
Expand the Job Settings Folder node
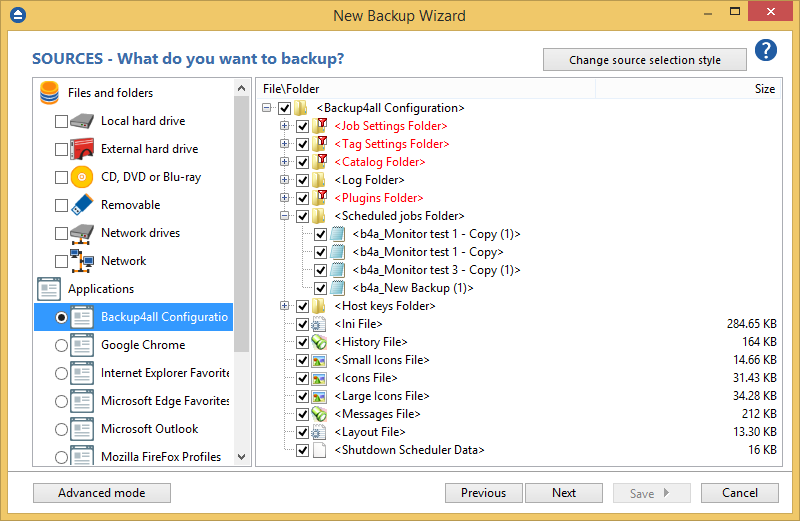(285, 126)
